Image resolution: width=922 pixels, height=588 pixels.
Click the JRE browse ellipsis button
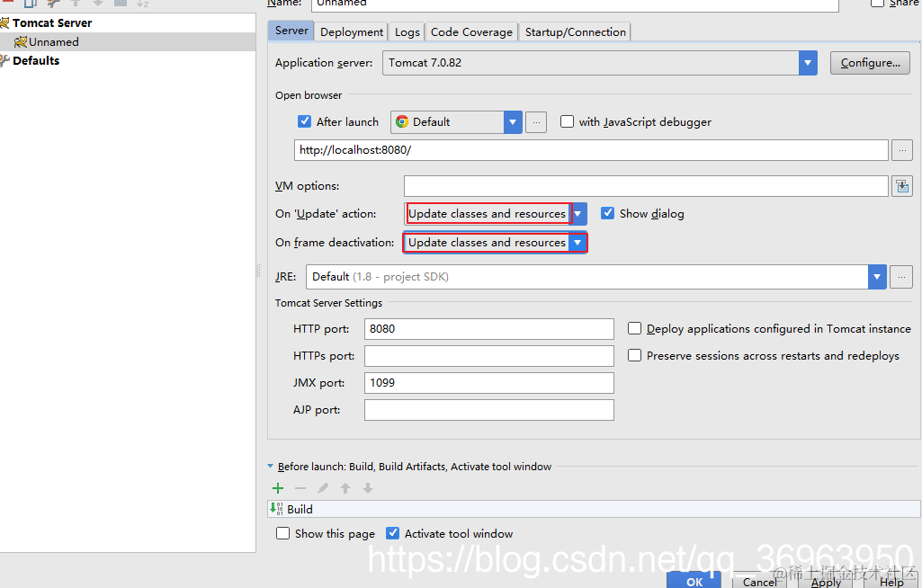pos(900,277)
